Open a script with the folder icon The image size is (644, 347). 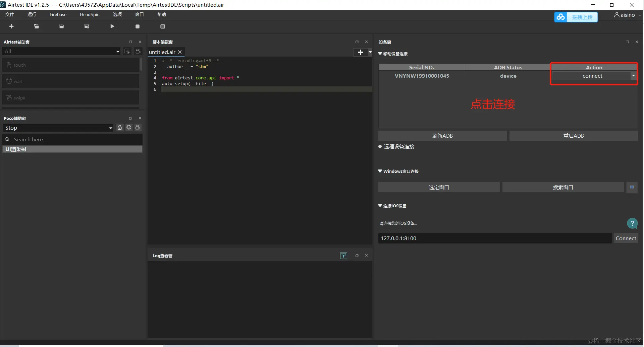point(37,26)
